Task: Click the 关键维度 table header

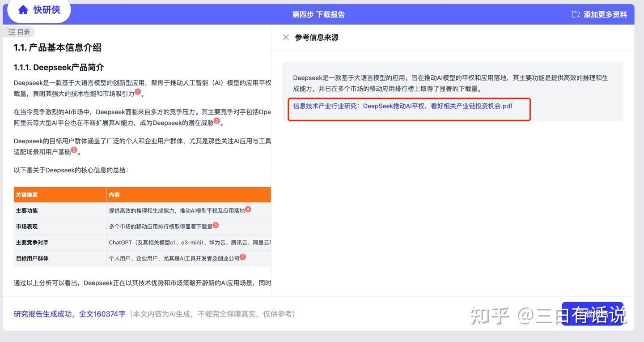Action: (x=60, y=195)
